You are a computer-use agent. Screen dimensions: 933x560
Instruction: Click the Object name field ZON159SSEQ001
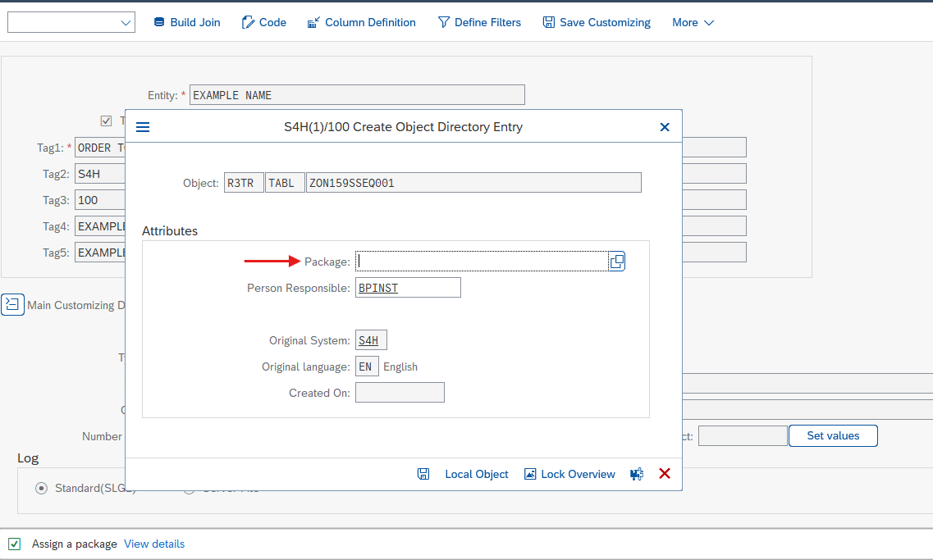coord(473,183)
